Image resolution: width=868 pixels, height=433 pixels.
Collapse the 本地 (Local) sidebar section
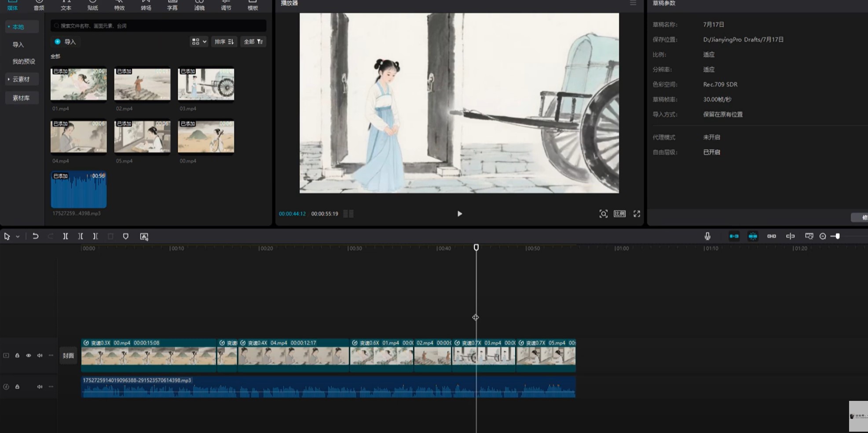[x=21, y=27]
